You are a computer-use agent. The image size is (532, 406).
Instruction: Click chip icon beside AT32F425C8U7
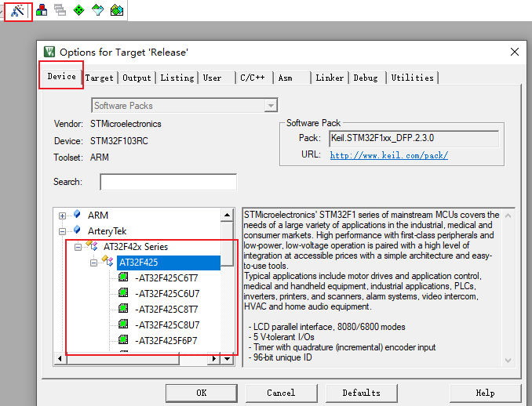[123, 324]
